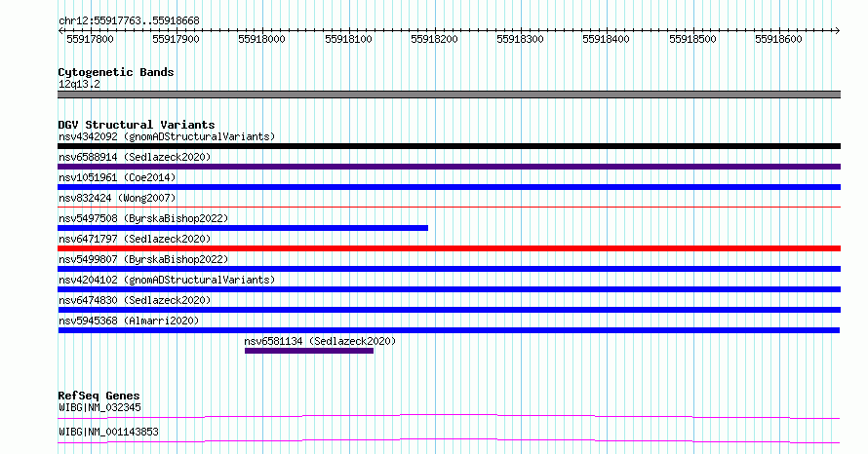868x454 pixels.
Task: Click ruler position 55918300
Action: 521,39
